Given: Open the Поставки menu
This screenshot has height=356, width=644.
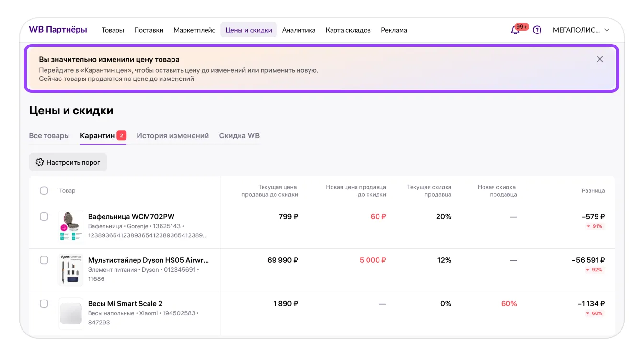Looking at the screenshot, I should (x=149, y=30).
